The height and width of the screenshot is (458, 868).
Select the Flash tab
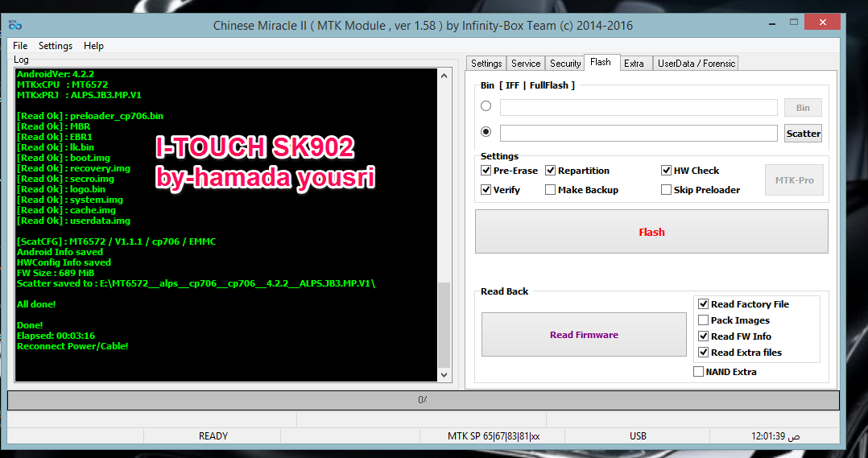[x=601, y=62]
